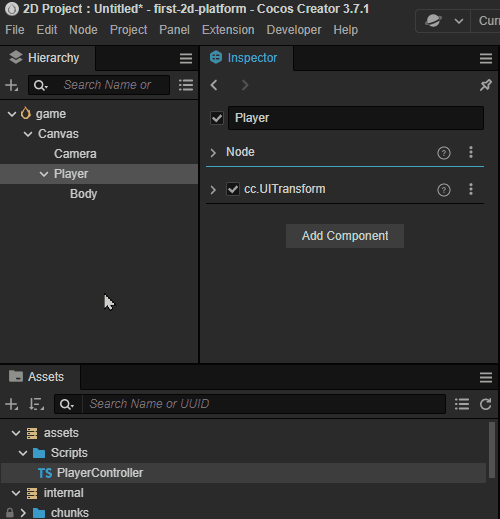Viewport: 500px width, 519px height.
Task: Open the Panel menu
Action: point(174,30)
